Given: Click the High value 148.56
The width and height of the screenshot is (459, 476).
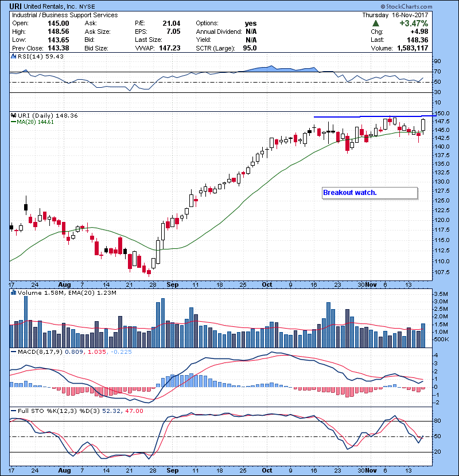Looking at the screenshot, I should (59, 32).
